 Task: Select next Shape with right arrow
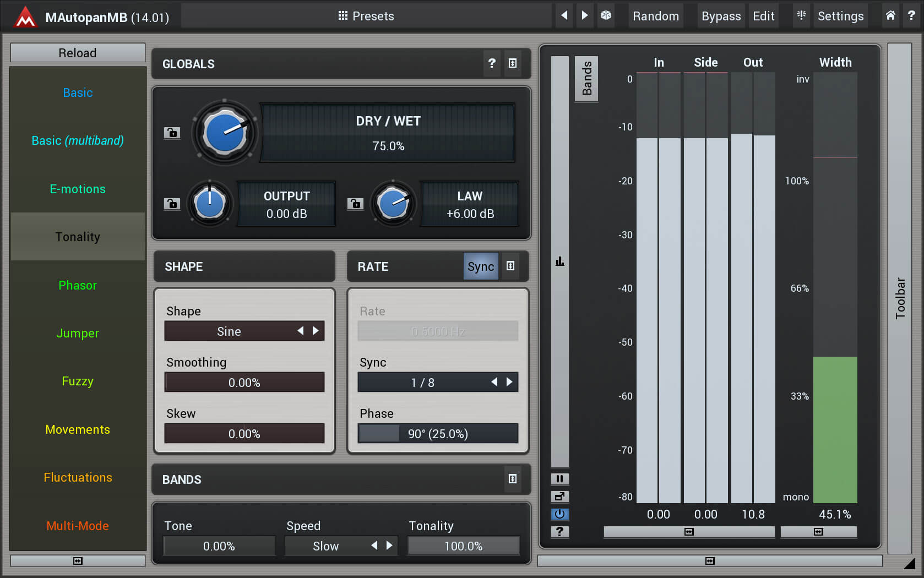tap(316, 331)
